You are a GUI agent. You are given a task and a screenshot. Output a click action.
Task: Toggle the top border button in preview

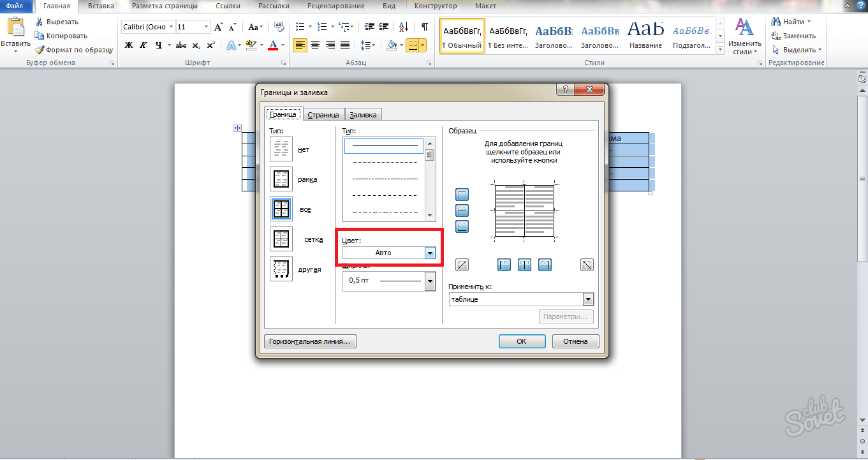[x=462, y=194]
